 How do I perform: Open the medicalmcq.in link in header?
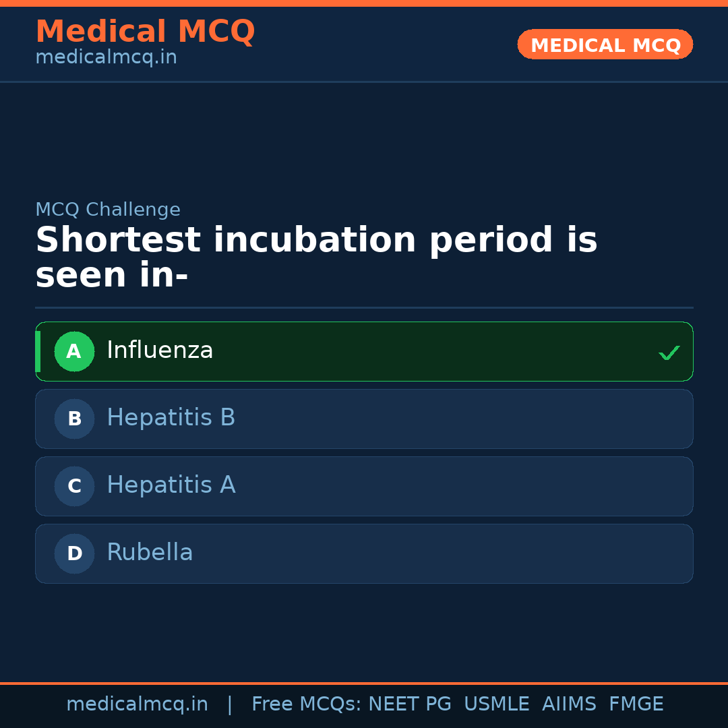click(x=106, y=58)
